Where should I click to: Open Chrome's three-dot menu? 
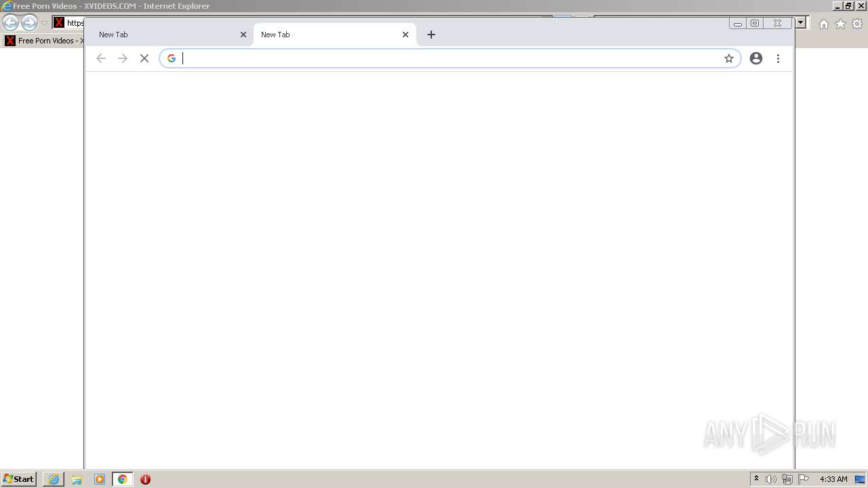tap(778, 58)
